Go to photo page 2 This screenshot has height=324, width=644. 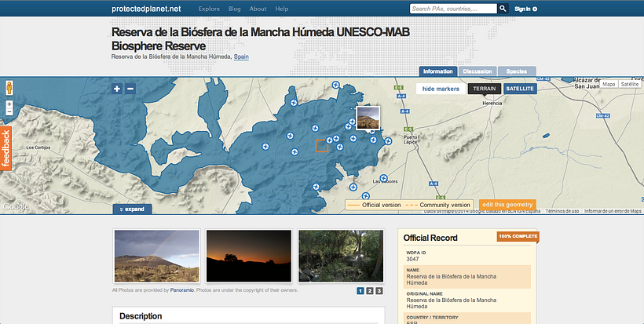click(370, 291)
